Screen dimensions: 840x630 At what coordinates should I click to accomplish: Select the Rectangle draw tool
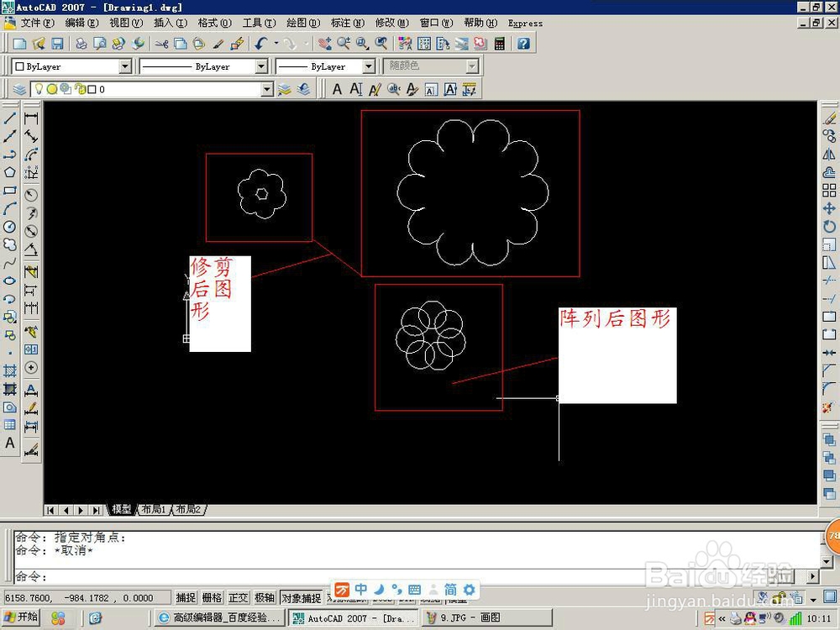pyautogui.click(x=9, y=190)
